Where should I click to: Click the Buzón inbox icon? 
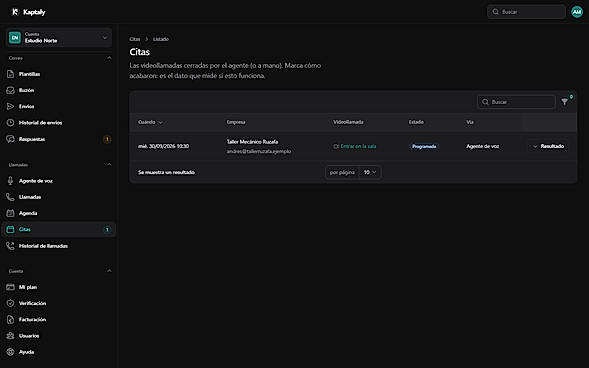tap(11, 90)
